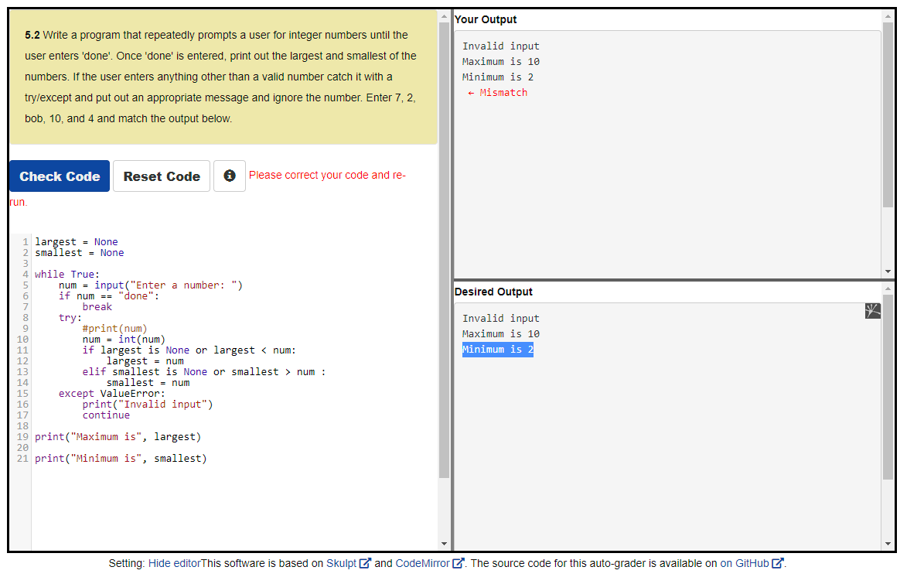This screenshot has height=584, width=924.
Task: Open the on GitHub link
Action: click(x=745, y=563)
